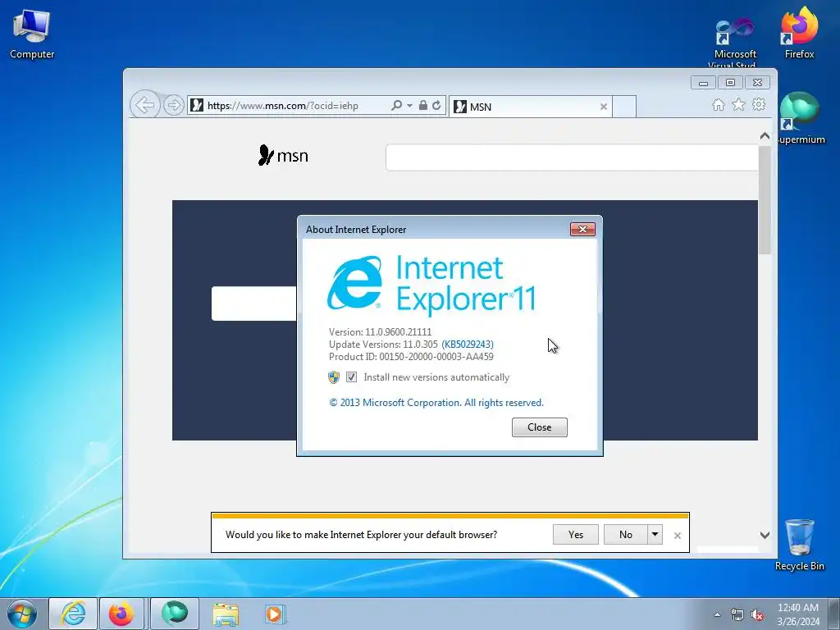Click the IE forward navigation arrow

click(x=173, y=105)
